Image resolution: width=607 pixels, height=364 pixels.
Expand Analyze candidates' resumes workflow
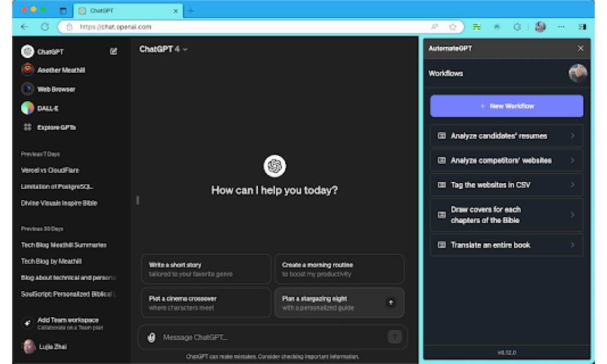pos(506,136)
